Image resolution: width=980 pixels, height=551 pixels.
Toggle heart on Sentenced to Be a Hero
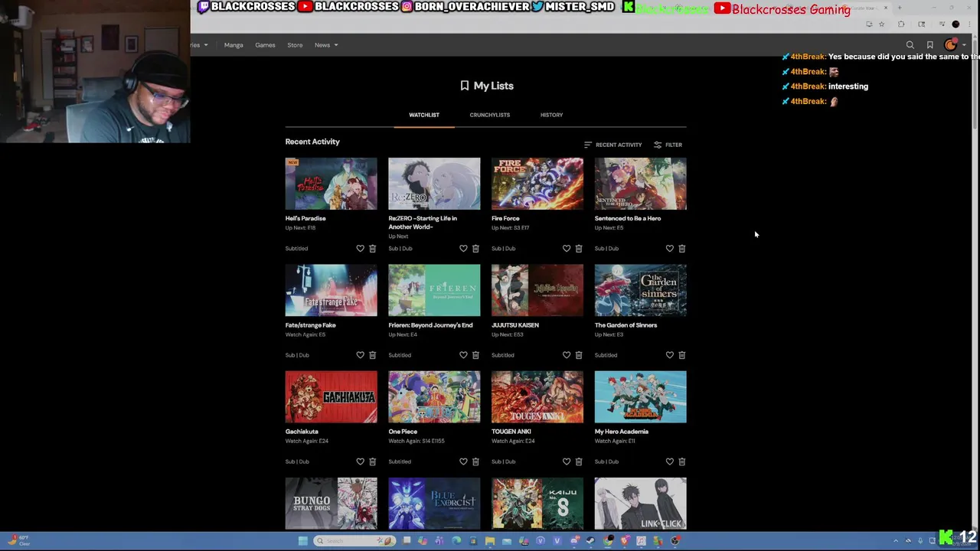pos(670,249)
